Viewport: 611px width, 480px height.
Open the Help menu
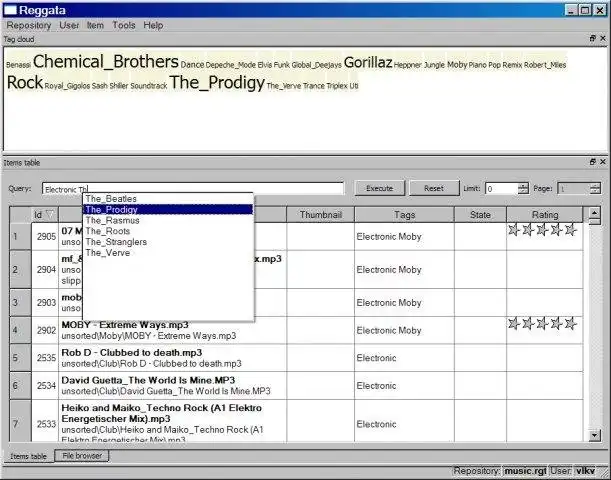(153, 25)
